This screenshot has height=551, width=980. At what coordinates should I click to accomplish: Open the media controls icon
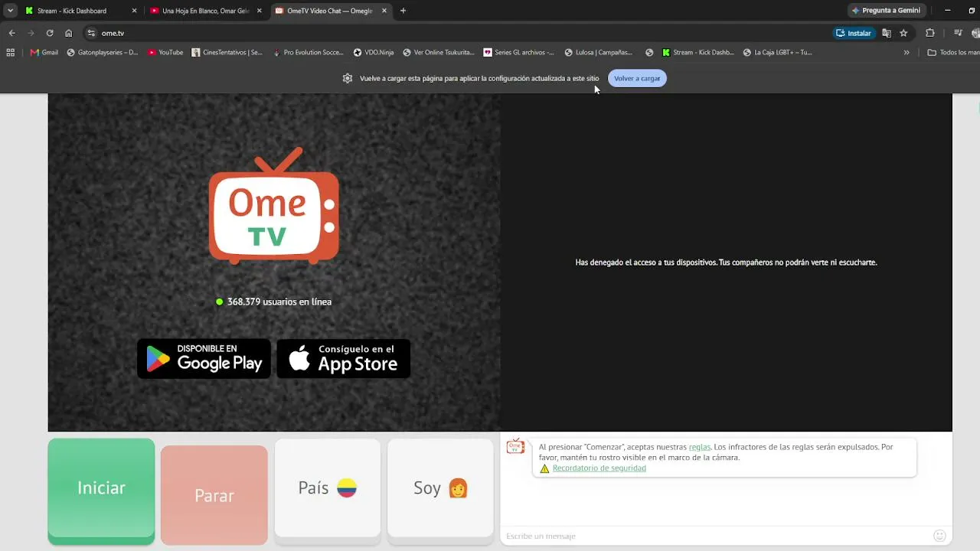pos(958,33)
